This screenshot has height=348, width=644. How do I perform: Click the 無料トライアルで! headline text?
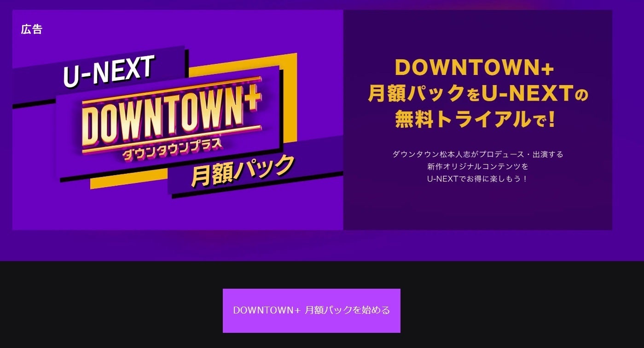click(475, 120)
